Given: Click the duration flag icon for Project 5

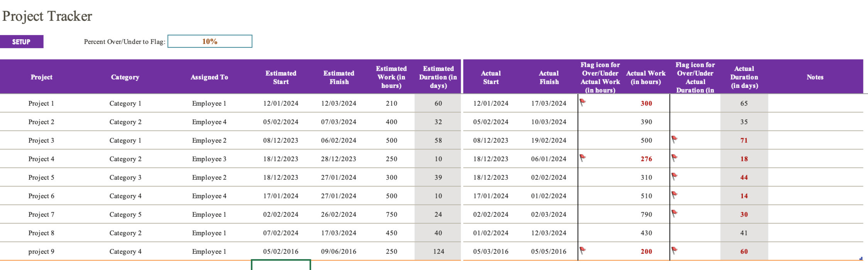Looking at the screenshot, I should point(674,176).
